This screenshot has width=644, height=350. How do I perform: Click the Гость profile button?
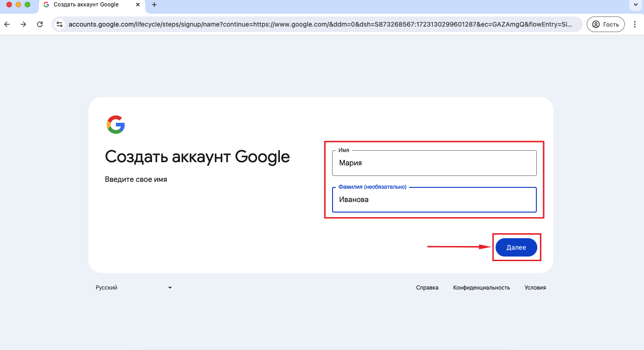click(606, 24)
